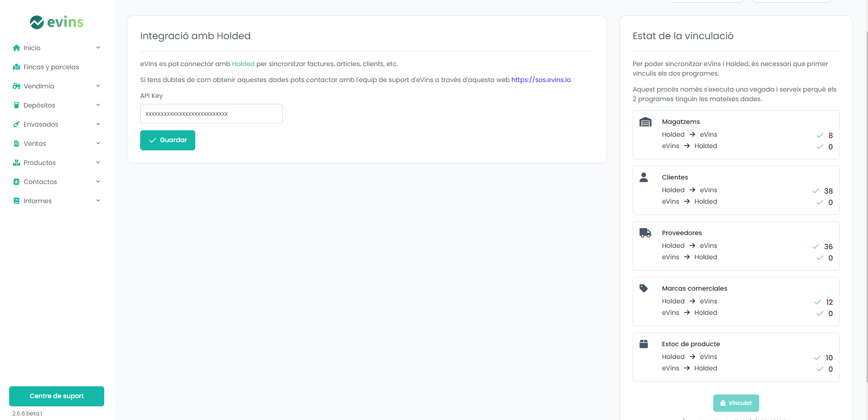Click the Marcas comerciales tag icon

click(644, 288)
